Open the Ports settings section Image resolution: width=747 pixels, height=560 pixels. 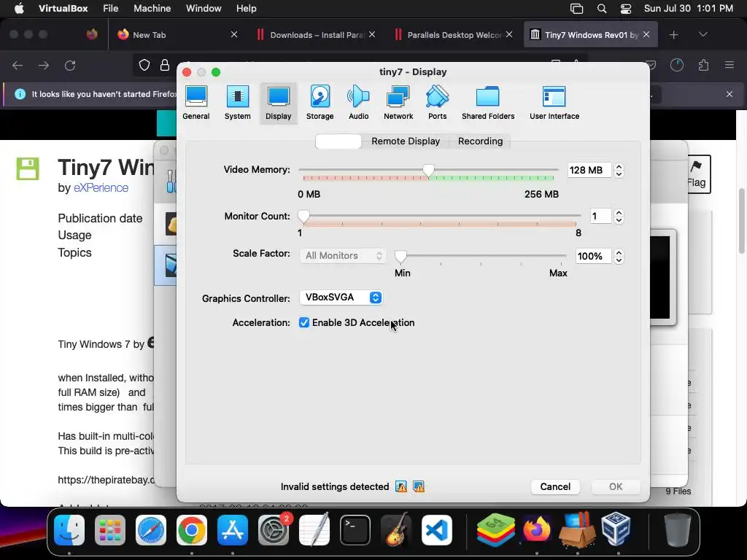coord(438,104)
